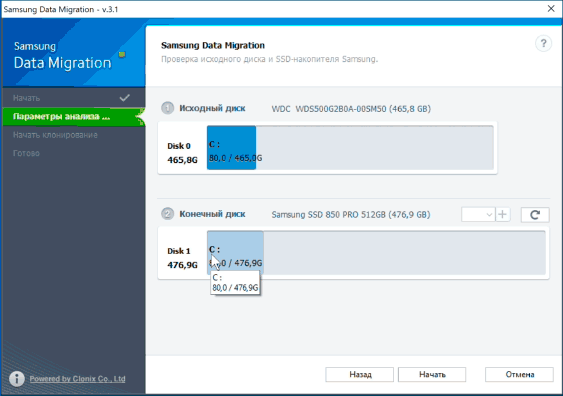Select target disk C: partition block
Viewport: 563px width, 396px height.
pyautogui.click(x=236, y=253)
